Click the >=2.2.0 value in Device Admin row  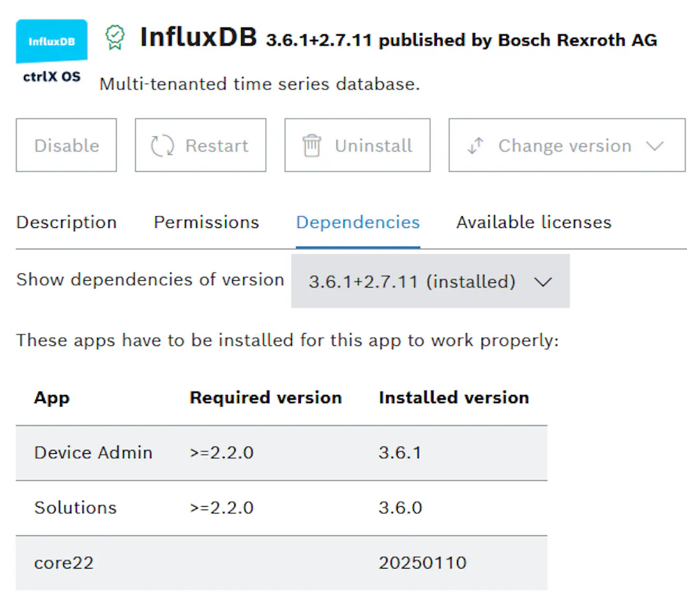pos(222,453)
